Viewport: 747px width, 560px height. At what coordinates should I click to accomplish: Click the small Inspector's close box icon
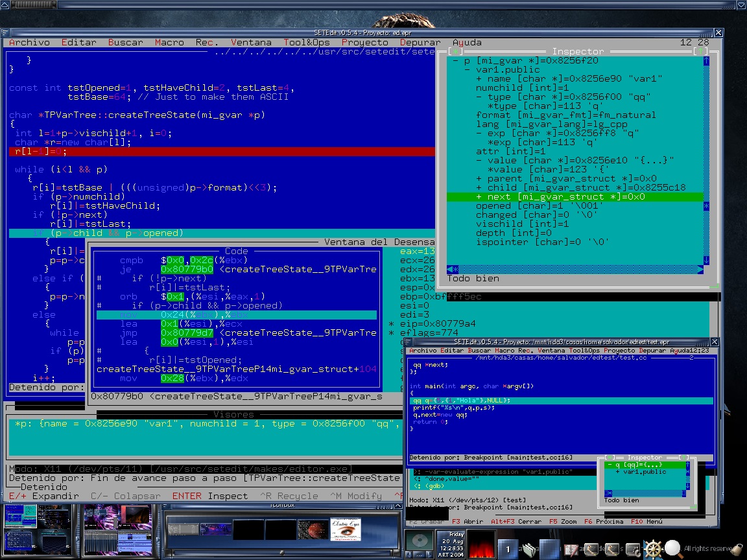point(610,457)
